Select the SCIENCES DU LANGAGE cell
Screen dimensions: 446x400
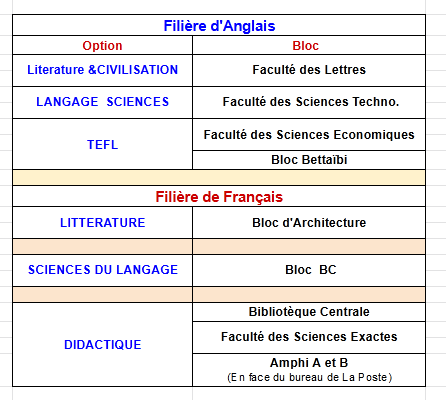coord(102,270)
